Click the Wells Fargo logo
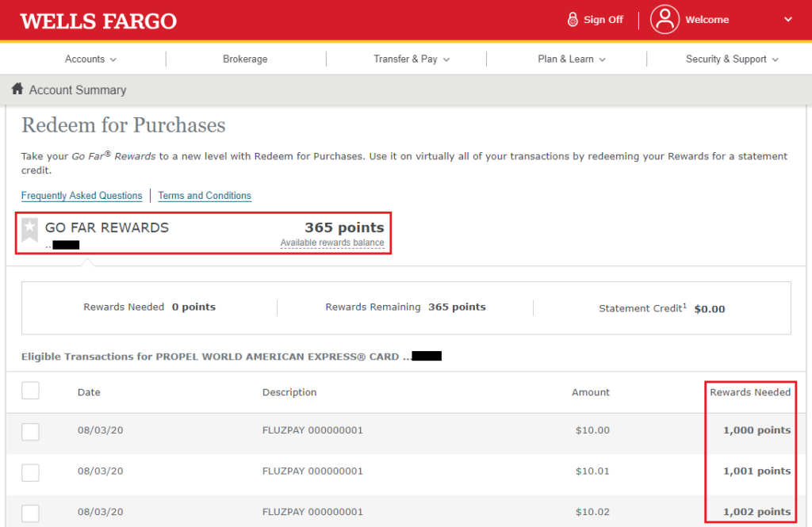This screenshot has height=527, width=812. click(97, 20)
